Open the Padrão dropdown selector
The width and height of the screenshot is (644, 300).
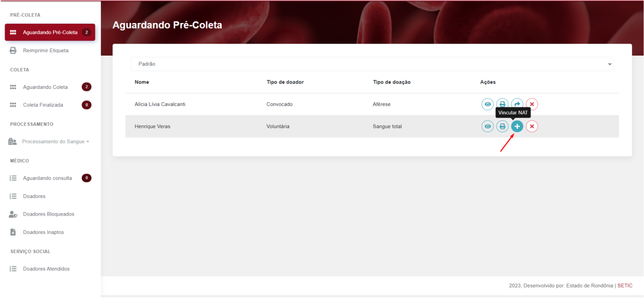372,64
